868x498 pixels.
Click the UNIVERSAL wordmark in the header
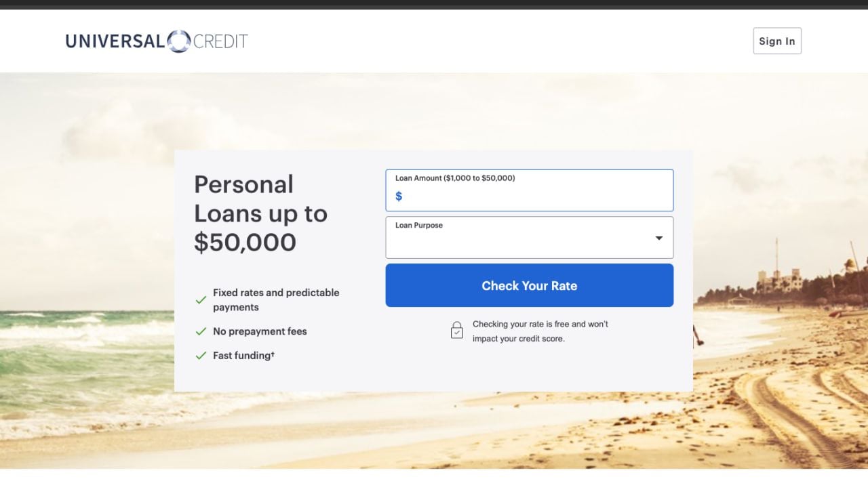pos(115,41)
